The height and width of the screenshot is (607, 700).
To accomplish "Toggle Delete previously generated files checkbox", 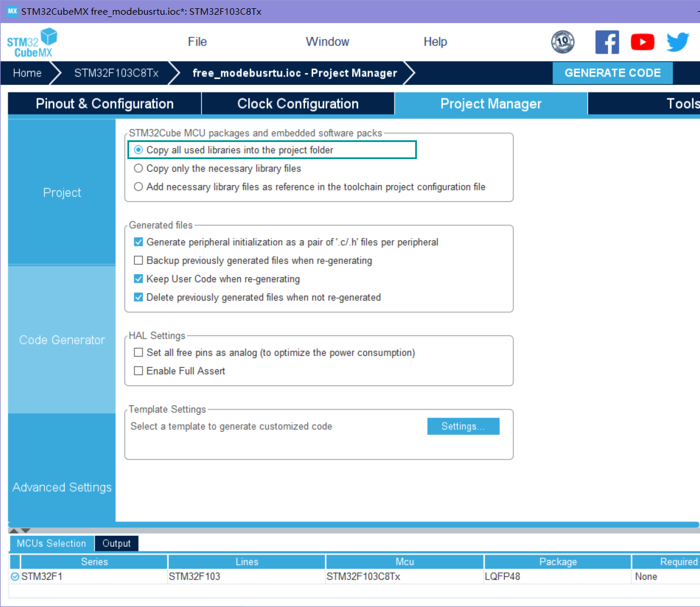I will coord(139,297).
